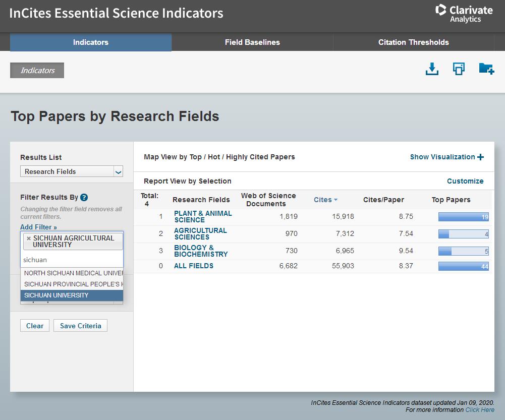The height and width of the screenshot is (420, 505).
Task: Click the Filter Results help question icon
Action: [x=84, y=198]
